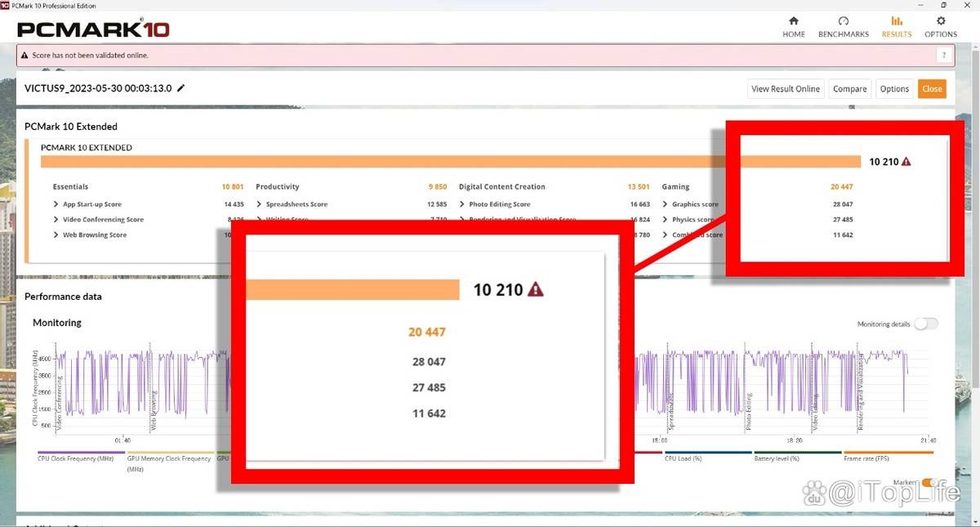
Task: Open the Results bar-chart icon
Action: coord(897,21)
